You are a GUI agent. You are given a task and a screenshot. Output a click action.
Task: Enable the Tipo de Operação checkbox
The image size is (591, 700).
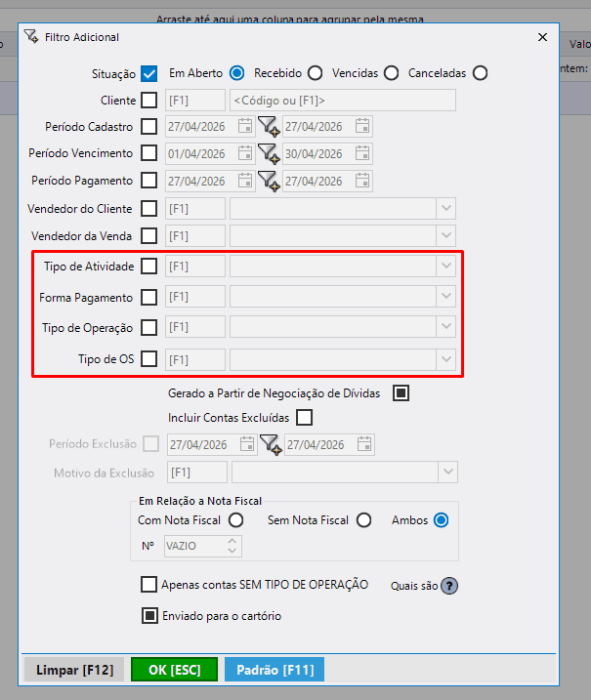(148, 328)
